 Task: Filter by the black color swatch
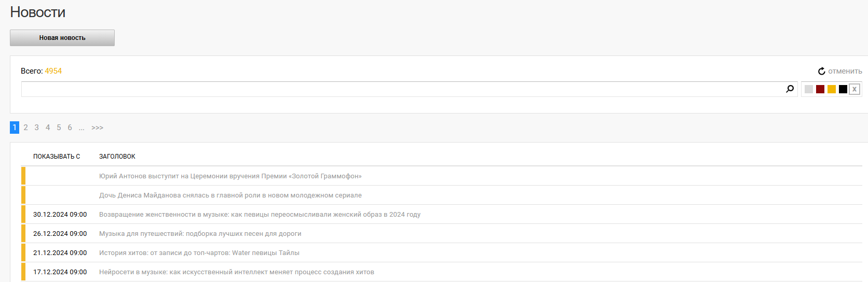[843, 89]
